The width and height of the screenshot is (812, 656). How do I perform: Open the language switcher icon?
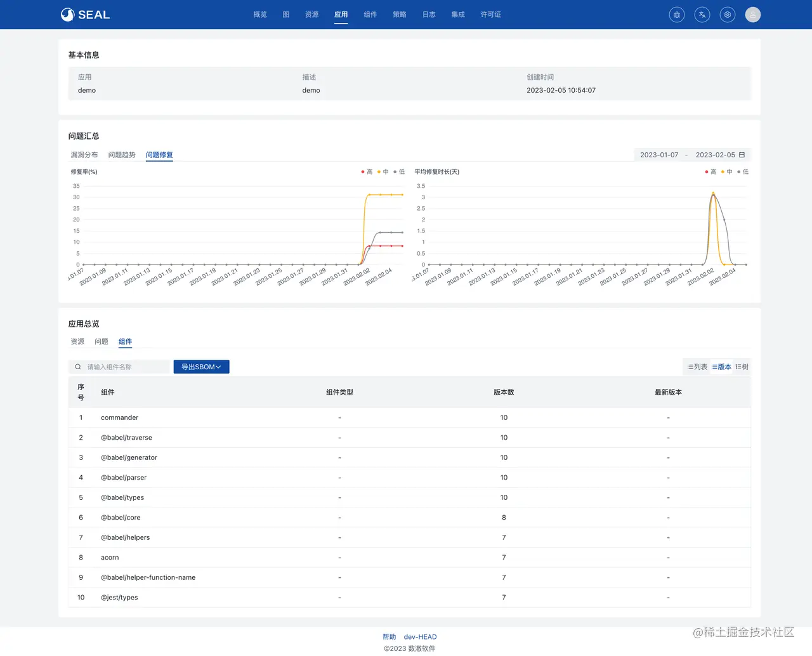tap(702, 15)
